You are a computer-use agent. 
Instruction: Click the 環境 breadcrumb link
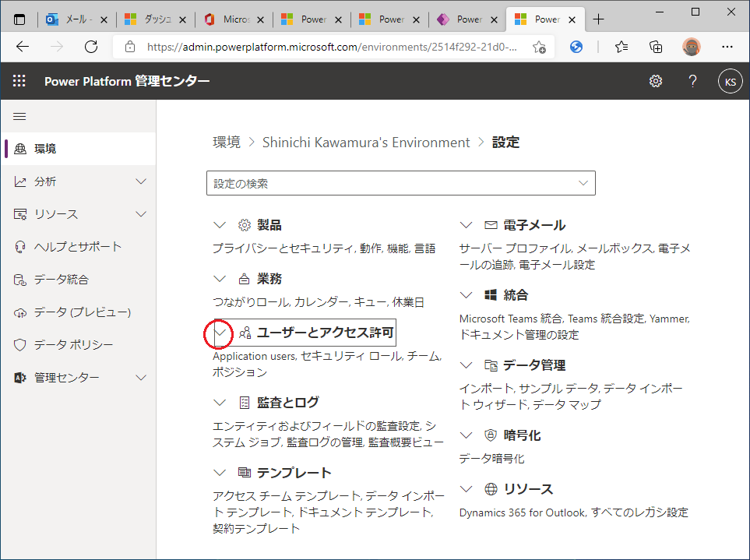pos(227,143)
